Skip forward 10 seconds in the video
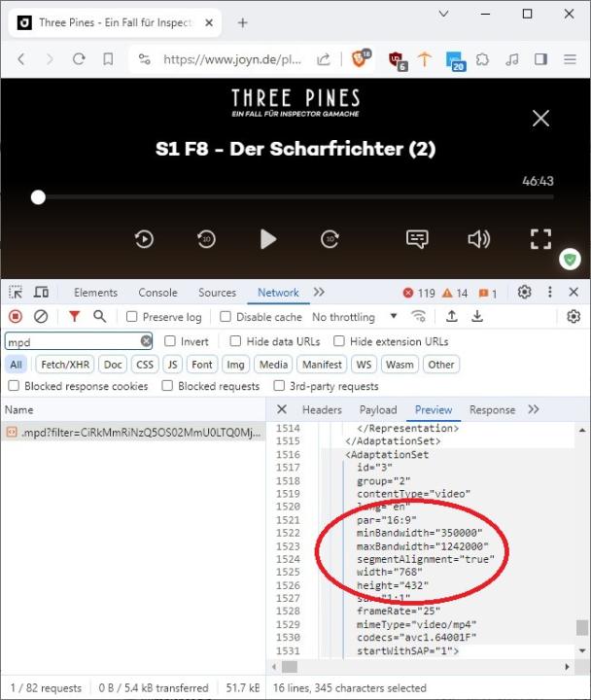 click(x=330, y=239)
